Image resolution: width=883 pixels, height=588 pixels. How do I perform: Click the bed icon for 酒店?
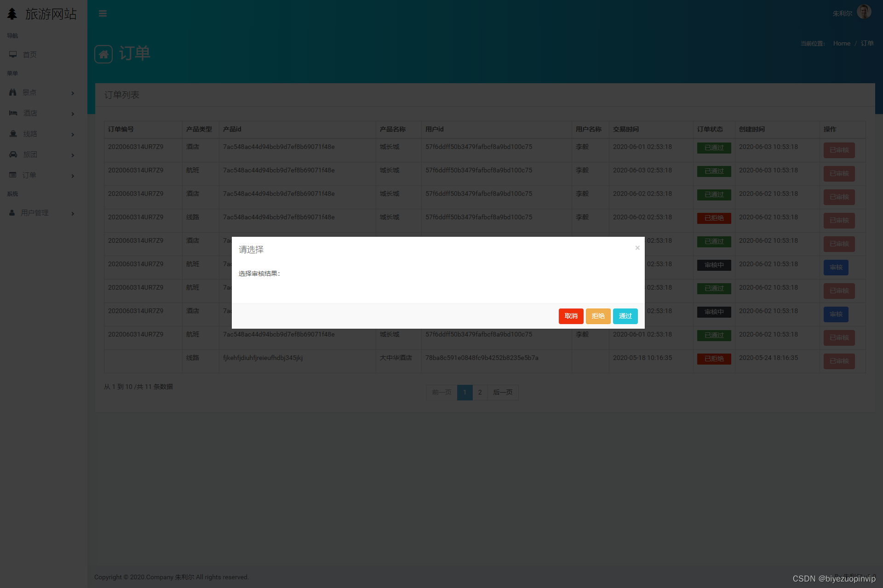(13, 113)
